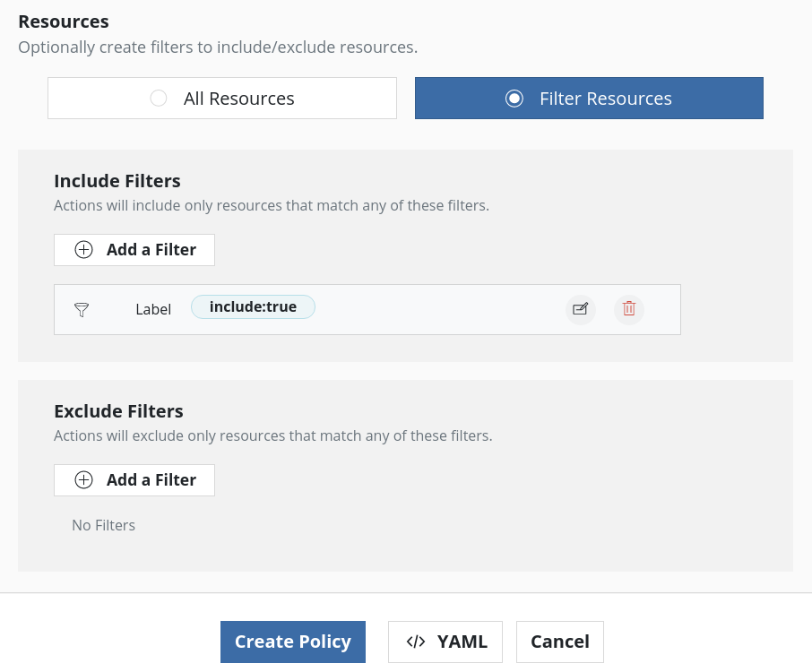Choose the Filter Resources option label
812x672 pixels.
pyautogui.click(x=605, y=99)
